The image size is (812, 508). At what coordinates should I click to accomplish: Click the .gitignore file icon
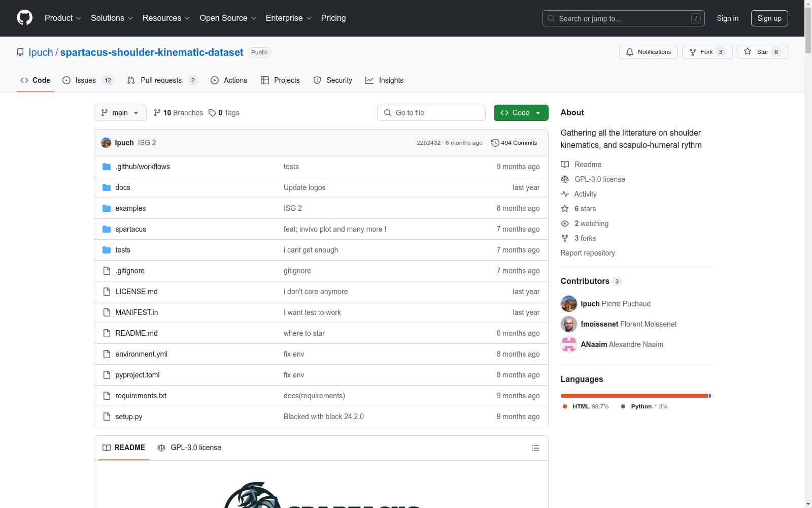(x=107, y=271)
